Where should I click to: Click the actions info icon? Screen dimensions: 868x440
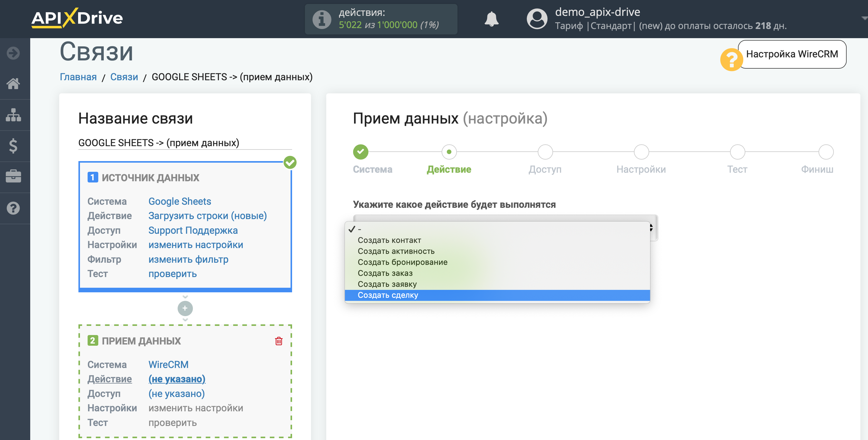[x=322, y=19]
